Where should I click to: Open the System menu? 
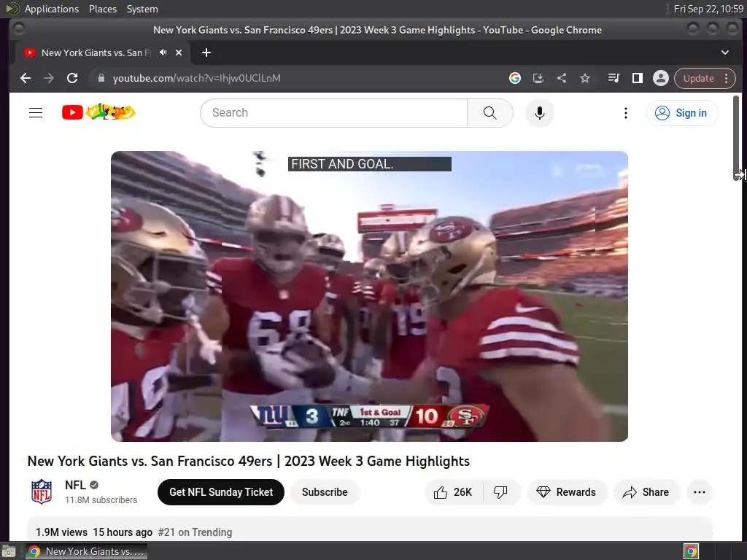142,9
